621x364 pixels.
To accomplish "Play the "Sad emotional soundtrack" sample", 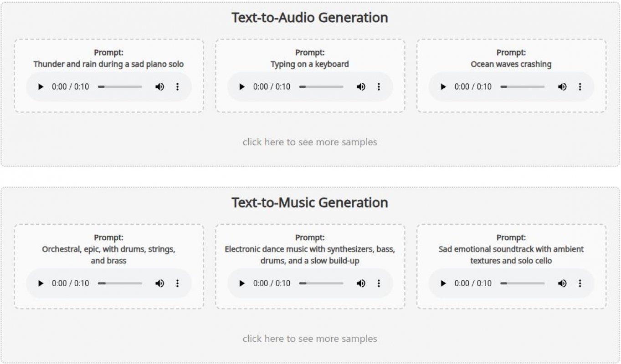I will pos(443,283).
